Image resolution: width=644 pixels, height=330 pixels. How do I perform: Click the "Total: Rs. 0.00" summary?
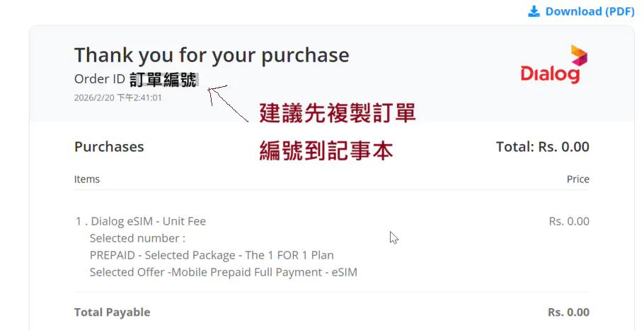pyautogui.click(x=542, y=147)
